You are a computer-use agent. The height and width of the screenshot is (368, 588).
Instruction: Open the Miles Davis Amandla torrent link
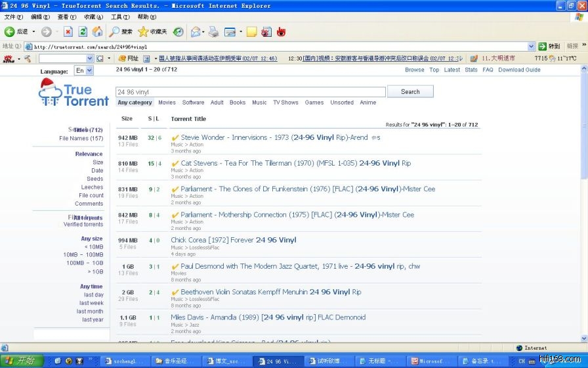[268, 317]
